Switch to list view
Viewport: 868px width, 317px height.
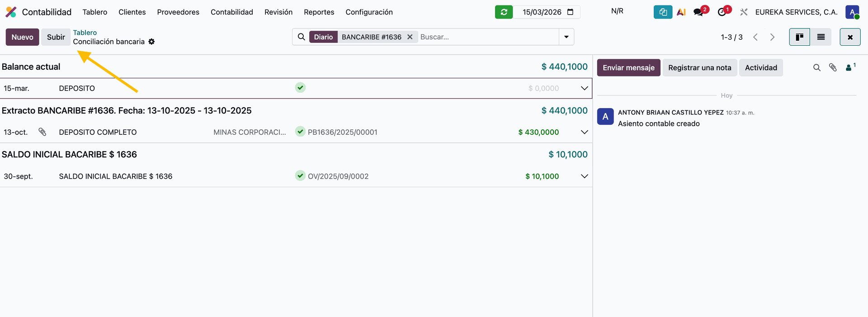pyautogui.click(x=821, y=37)
